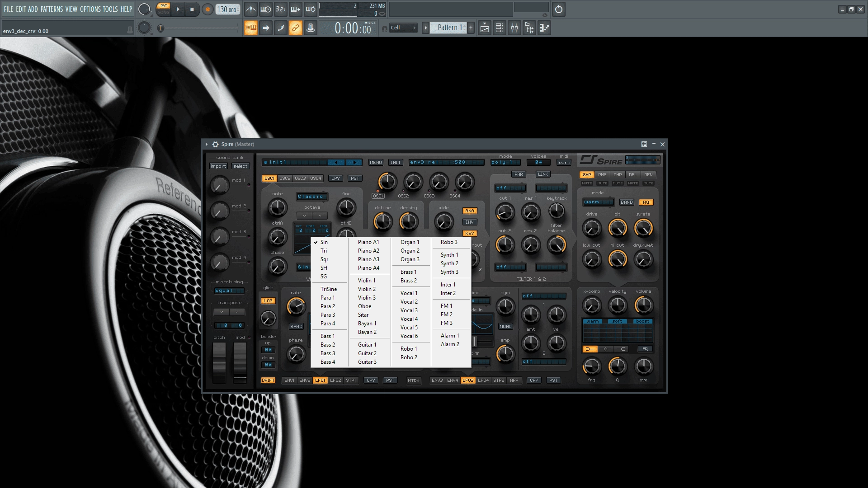Open the PATTERNS menu
This screenshot has height=488, width=868.
point(52,9)
